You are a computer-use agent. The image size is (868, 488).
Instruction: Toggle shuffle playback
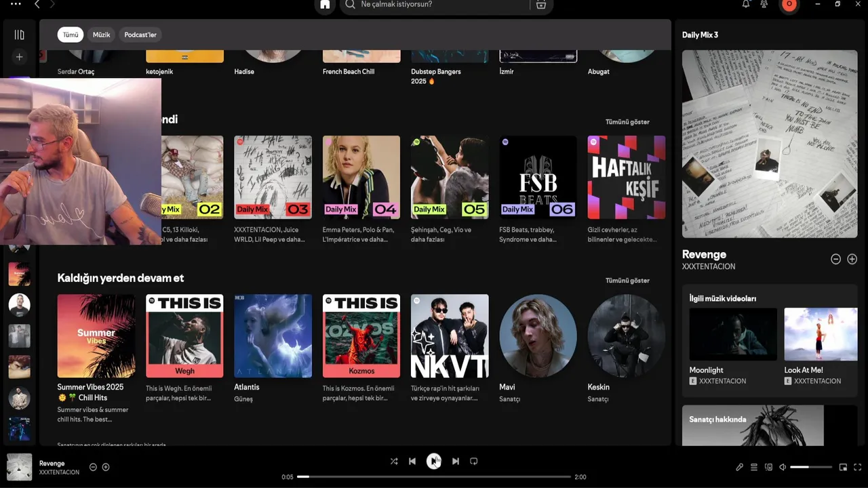394,462
